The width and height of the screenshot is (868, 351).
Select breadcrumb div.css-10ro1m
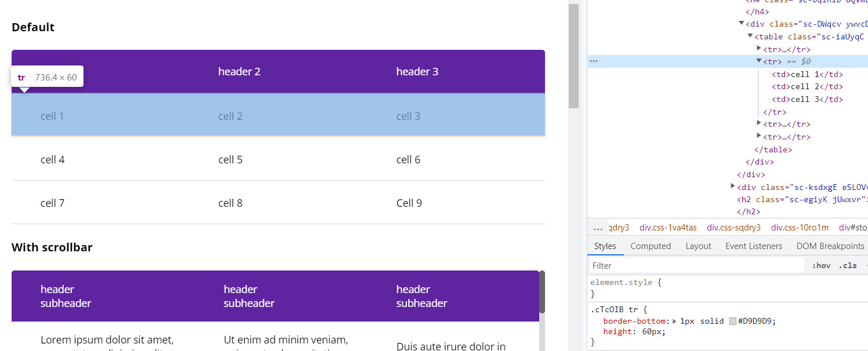coord(800,228)
